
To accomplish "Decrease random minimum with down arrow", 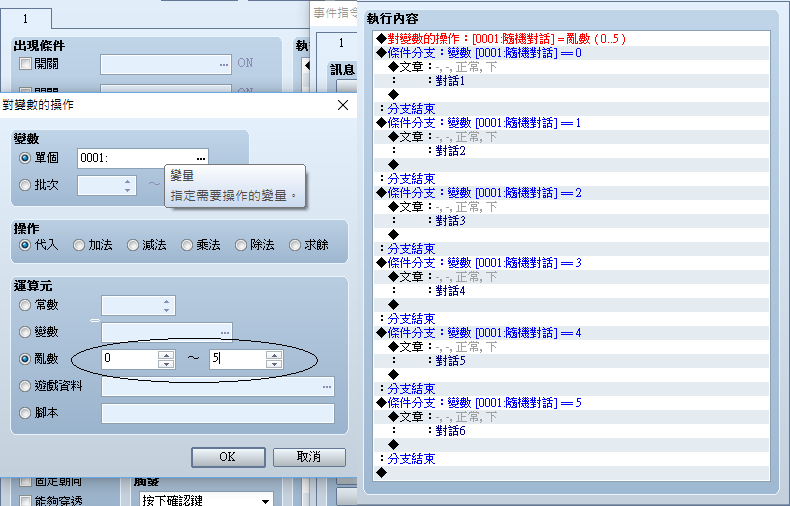I will click(x=166, y=363).
